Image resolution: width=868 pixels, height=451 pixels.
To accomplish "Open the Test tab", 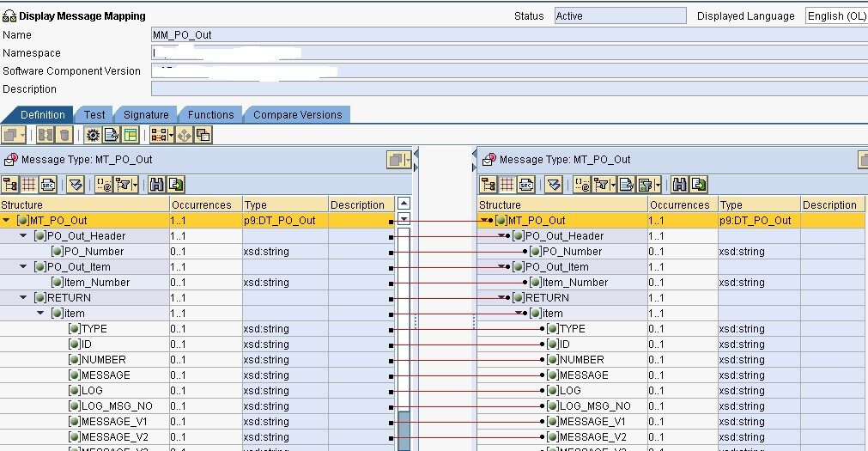I will [94, 115].
